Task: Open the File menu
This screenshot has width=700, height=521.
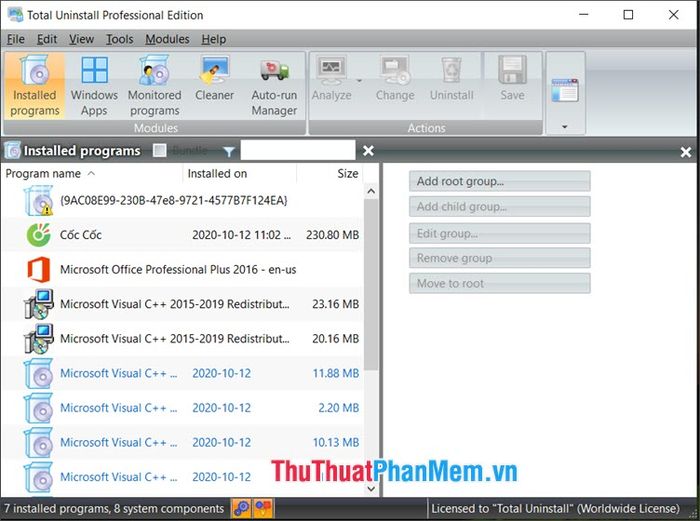Action: pos(16,39)
